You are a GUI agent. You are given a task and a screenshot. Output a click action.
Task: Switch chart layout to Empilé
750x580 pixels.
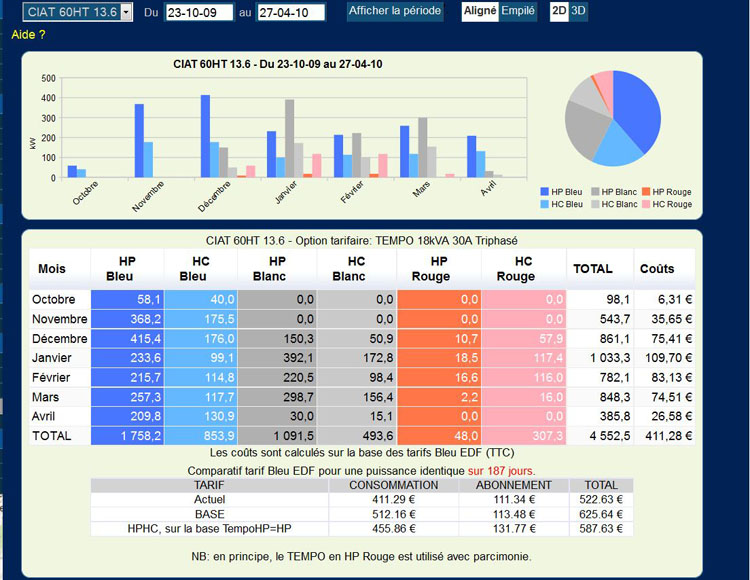517,11
